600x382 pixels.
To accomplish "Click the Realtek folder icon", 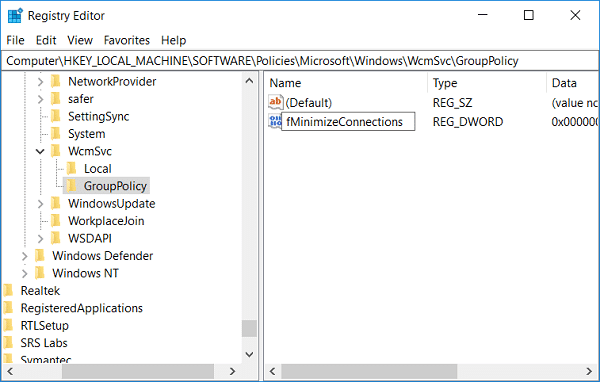I will click(8, 291).
